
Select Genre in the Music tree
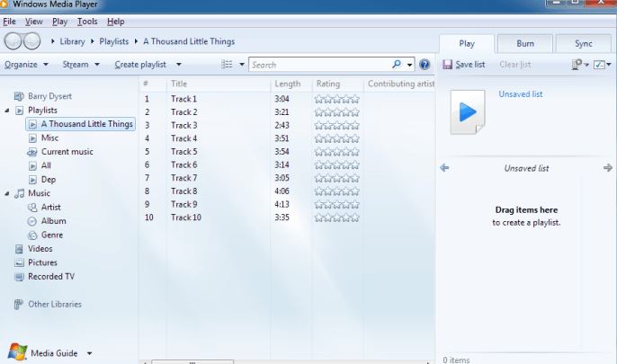tap(52, 235)
